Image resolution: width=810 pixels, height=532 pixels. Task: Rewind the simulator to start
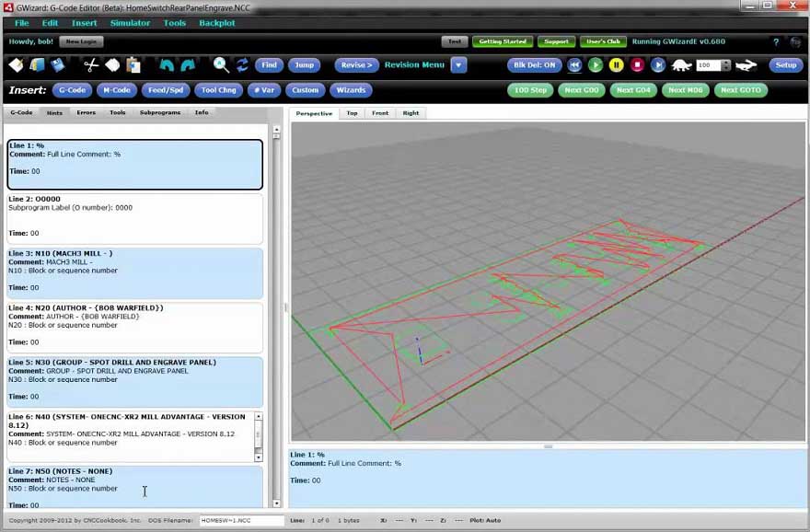(x=574, y=65)
